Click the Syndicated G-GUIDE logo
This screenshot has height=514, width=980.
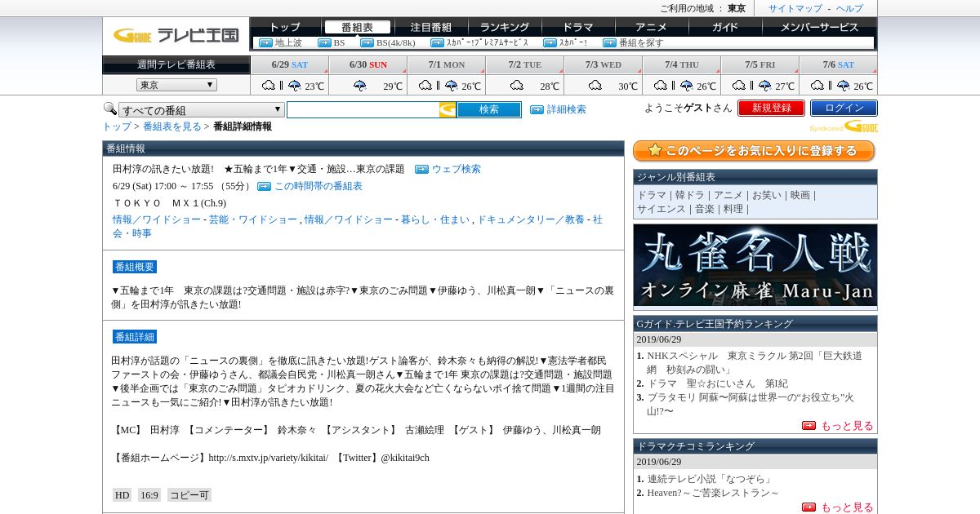pyautogui.click(x=844, y=126)
